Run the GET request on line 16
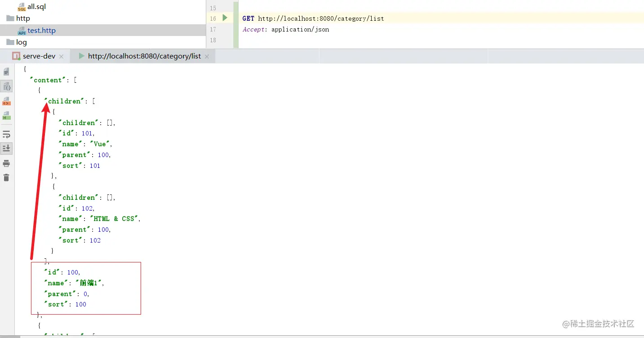Image resolution: width=644 pixels, height=338 pixels. tap(225, 18)
